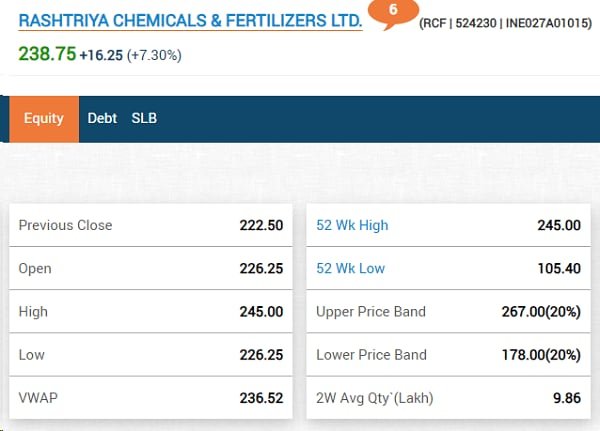Select the Equity tab
Screen dimensions: 600x431
(x=44, y=118)
